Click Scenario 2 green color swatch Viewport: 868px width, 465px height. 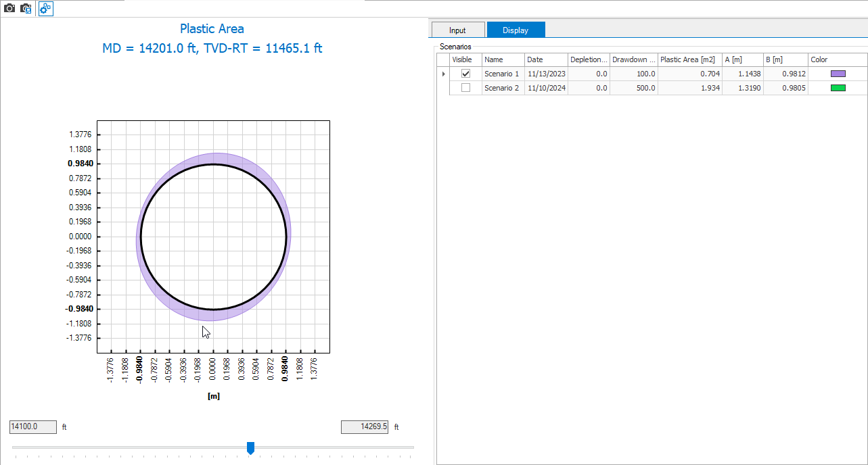[838, 88]
